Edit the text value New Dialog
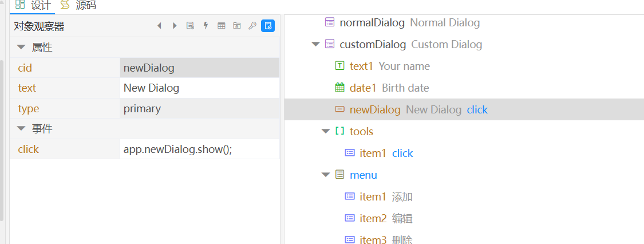The width and height of the screenshot is (644, 244). point(200,88)
